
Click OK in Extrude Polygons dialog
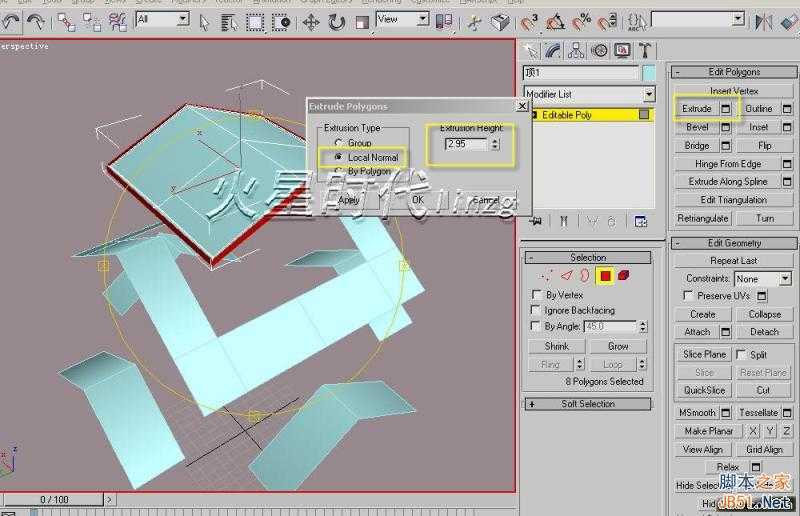click(x=418, y=200)
